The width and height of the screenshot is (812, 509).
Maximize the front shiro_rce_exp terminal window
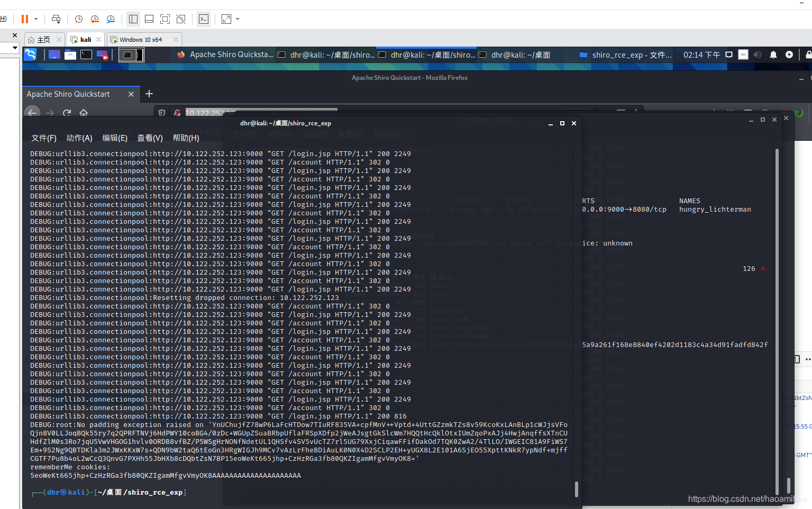562,123
